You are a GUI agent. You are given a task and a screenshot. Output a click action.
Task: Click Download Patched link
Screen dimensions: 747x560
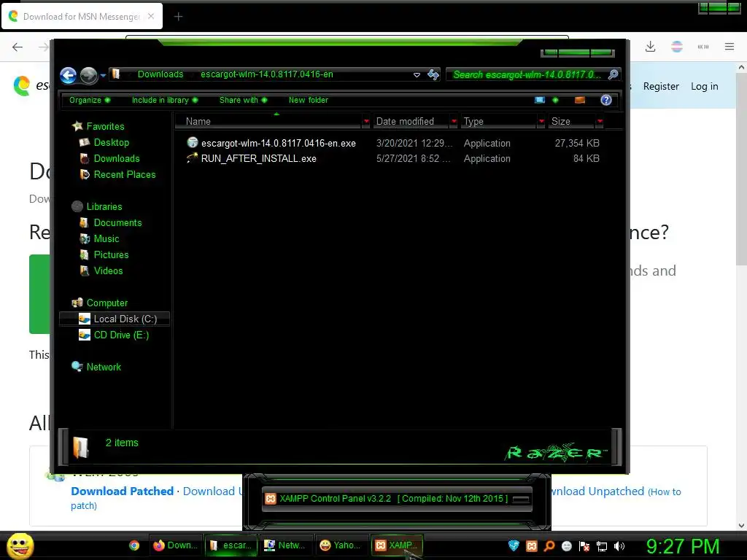click(x=122, y=491)
